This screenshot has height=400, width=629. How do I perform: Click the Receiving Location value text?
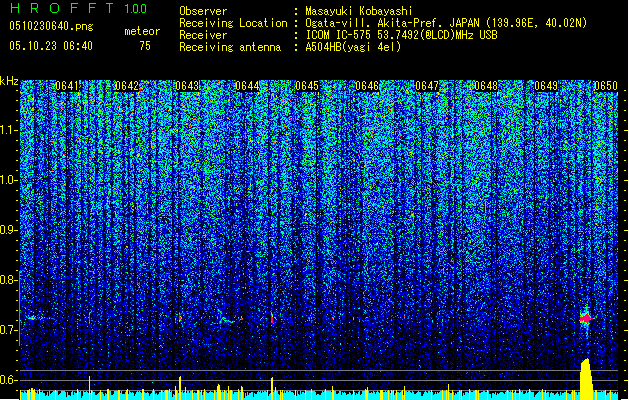pos(446,23)
